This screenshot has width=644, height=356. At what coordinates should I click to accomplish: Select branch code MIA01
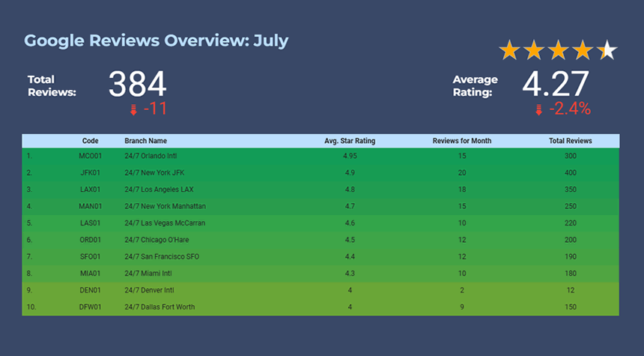click(x=91, y=274)
